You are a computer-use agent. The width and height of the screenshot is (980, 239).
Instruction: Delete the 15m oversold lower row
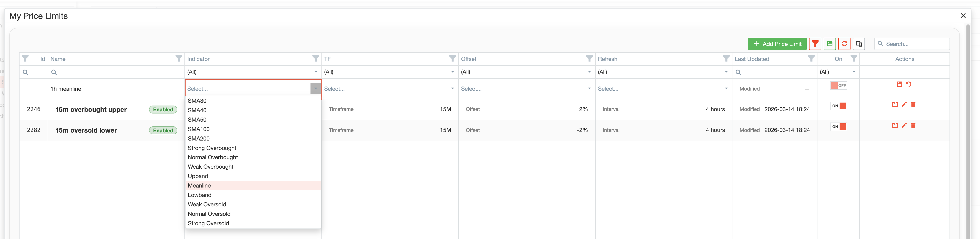click(x=913, y=125)
